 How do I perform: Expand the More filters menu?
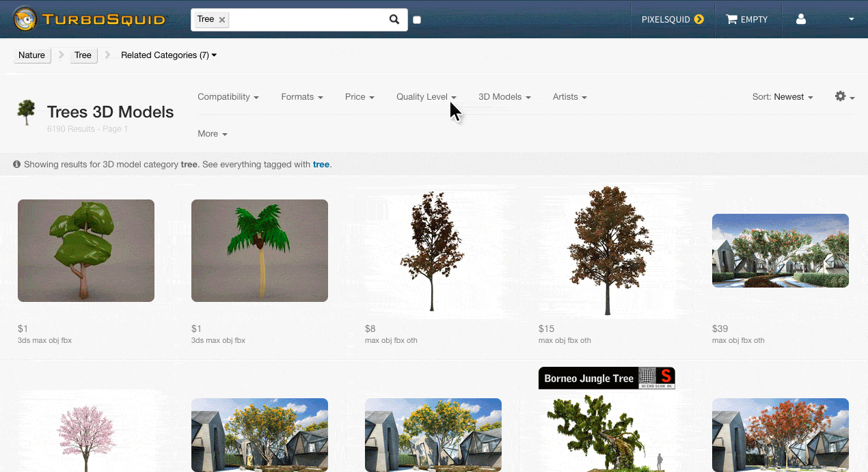pyautogui.click(x=213, y=134)
